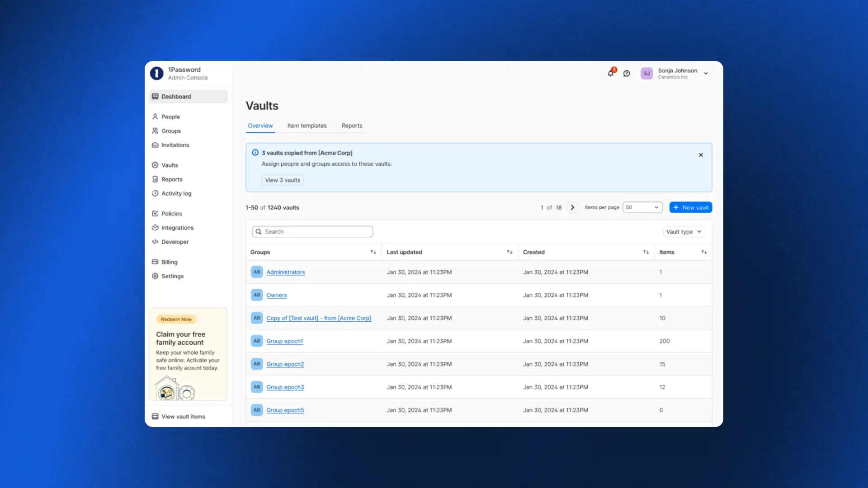Click the Groups icon in sidebar
Image resolution: width=868 pixels, height=488 pixels.
click(155, 131)
